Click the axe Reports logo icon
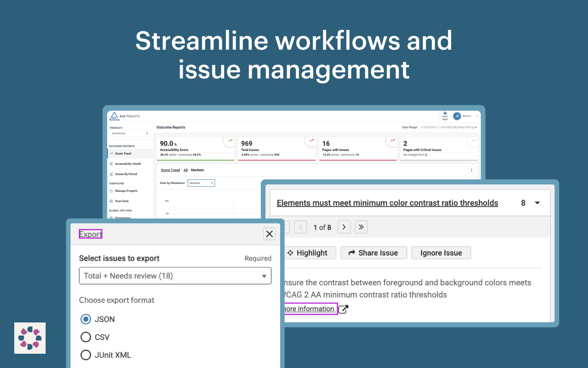The height and width of the screenshot is (368, 588). (x=114, y=116)
